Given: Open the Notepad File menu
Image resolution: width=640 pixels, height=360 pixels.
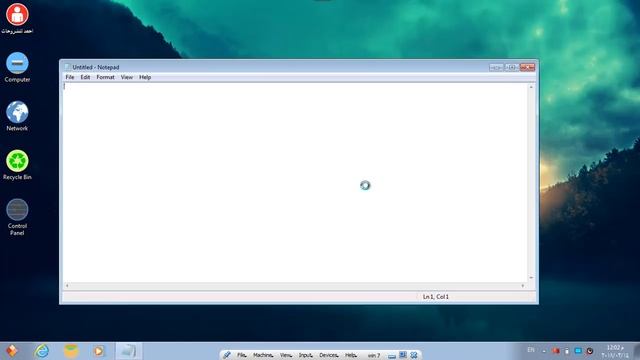Looking at the screenshot, I should pos(70,77).
